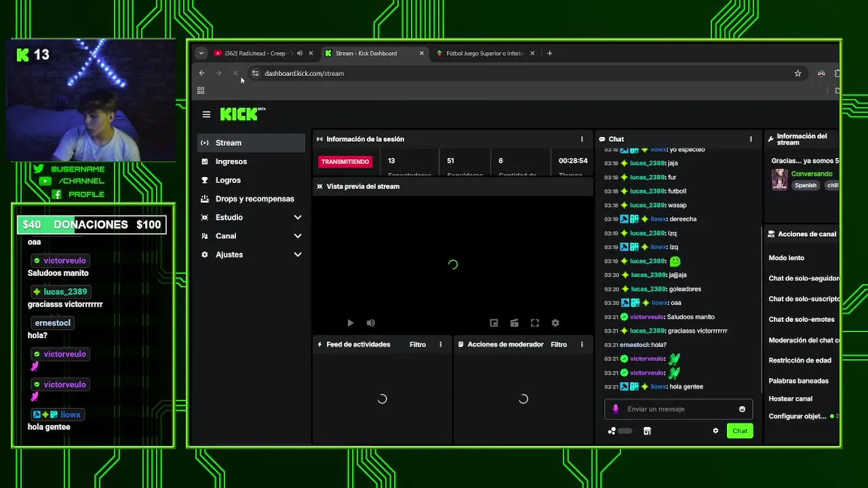
Task: Switch to the Fútbol Juego Superior tab
Action: coord(485,53)
